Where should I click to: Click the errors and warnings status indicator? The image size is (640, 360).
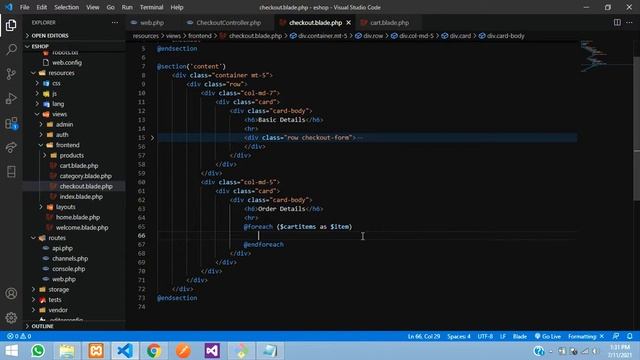tap(19, 336)
